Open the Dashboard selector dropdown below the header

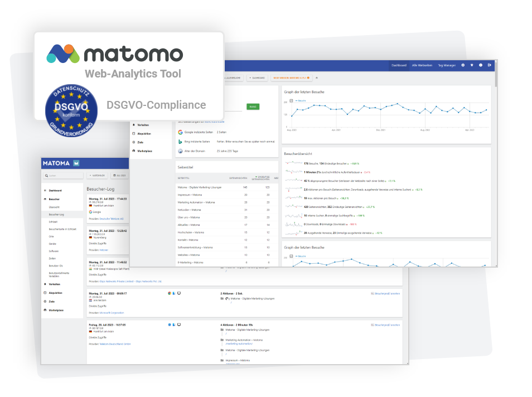point(258,78)
